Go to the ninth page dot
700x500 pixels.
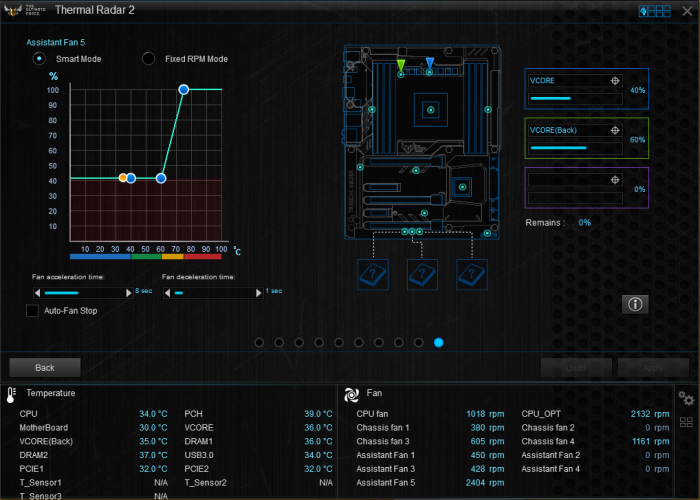[x=418, y=342]
